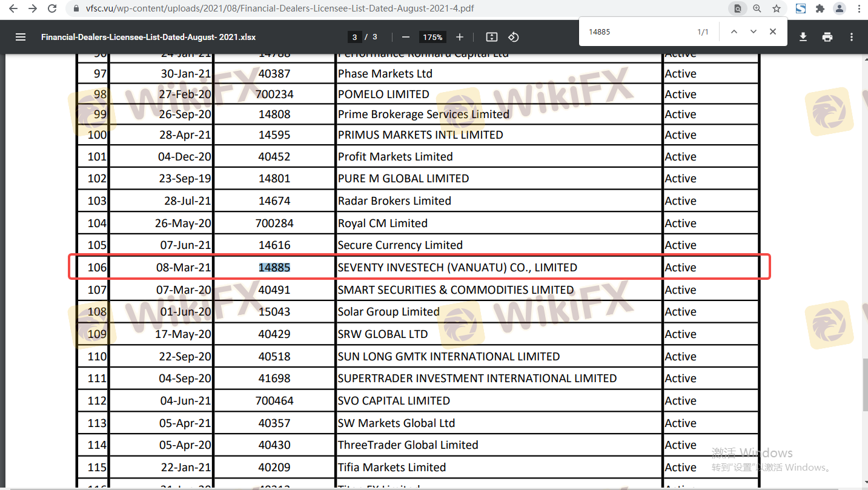This screenshot has width=868, height=490.
Task: Click Prime Brokerage Services Limited
Action: click(423, 114)
